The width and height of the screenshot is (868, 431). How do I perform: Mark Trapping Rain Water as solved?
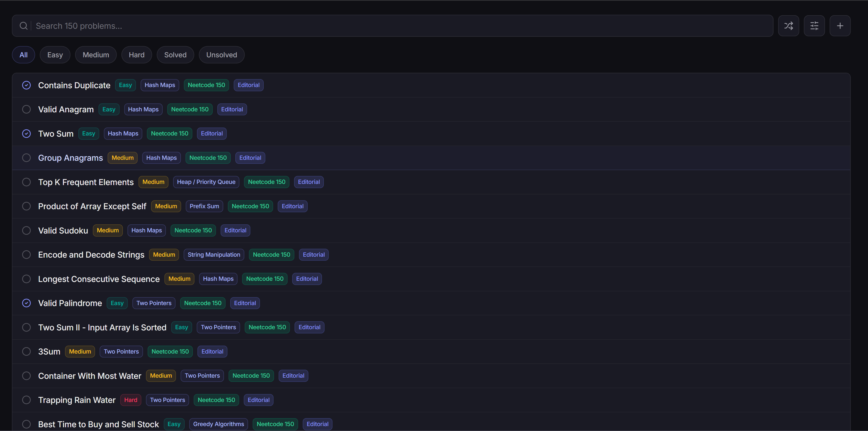coord(26,400)
